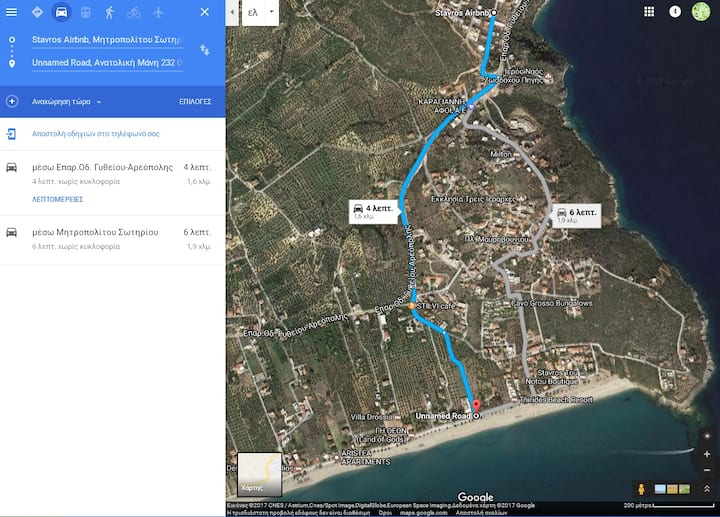
Task: Toggle driving mode car icon
Action: click(61, 12)
